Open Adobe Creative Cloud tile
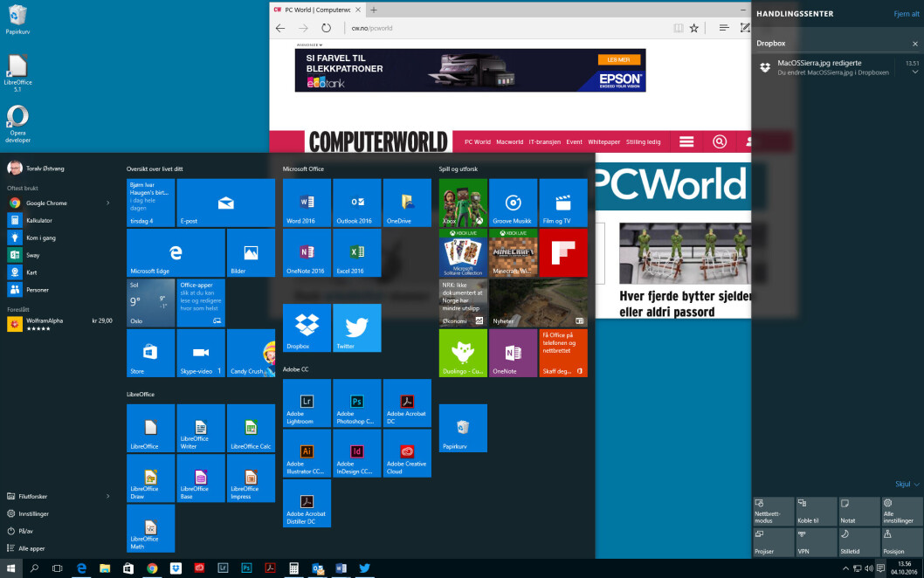The image size is (924, 578). point(407,453)
